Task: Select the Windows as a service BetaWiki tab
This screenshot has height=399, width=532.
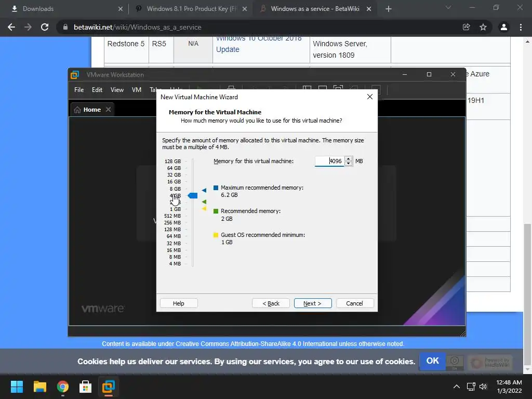Action: tap(315, 9)
